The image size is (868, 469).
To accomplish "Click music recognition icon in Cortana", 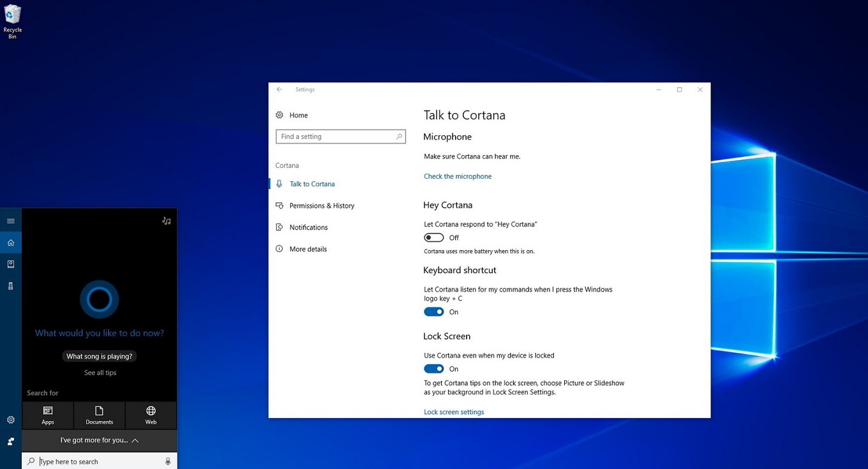I will pyautogui.click(x=166, y=221).
